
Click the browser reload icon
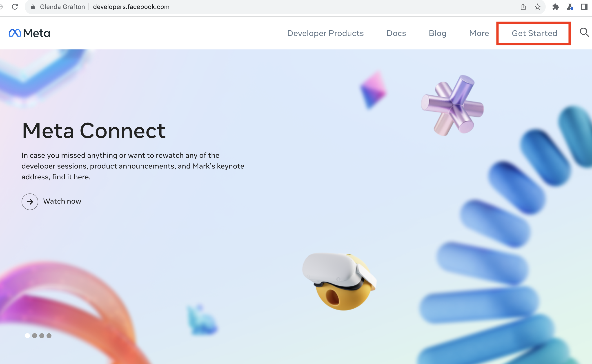click(x=15, y=7)
